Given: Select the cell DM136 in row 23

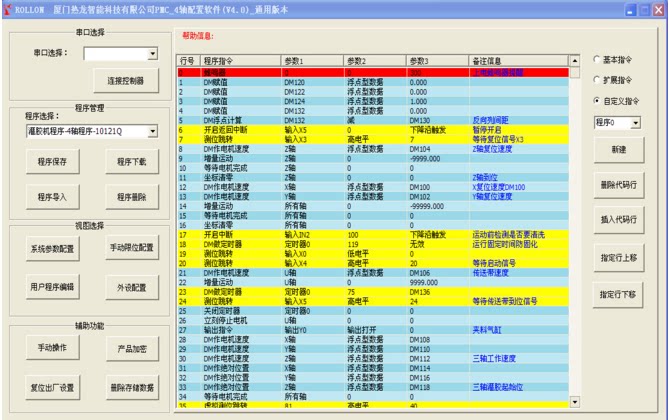Looking at the screenshot, I should point(420,292).
